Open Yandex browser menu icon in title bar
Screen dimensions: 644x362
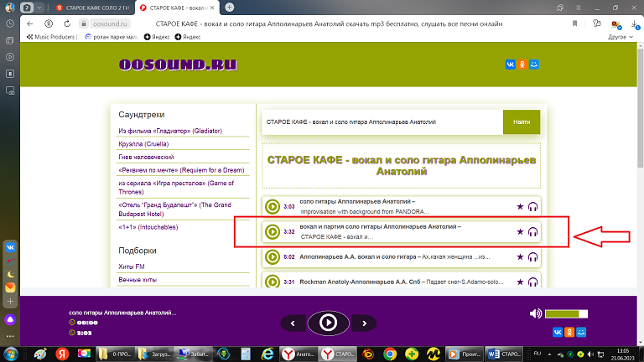point(579,8)
